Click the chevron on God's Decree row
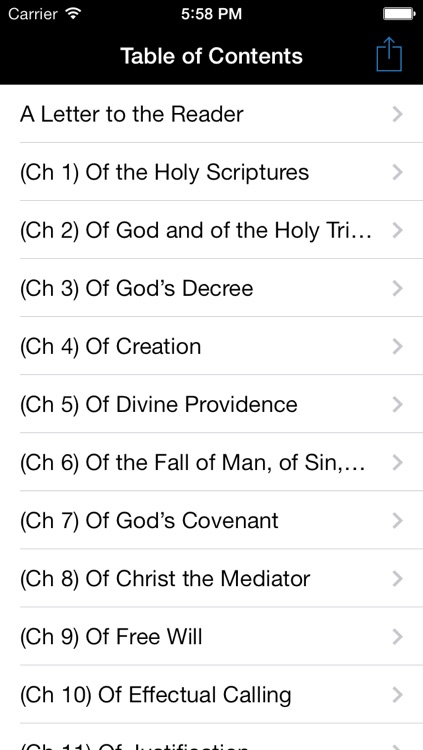This screenshot has width=423, height=750. point(397,288)
